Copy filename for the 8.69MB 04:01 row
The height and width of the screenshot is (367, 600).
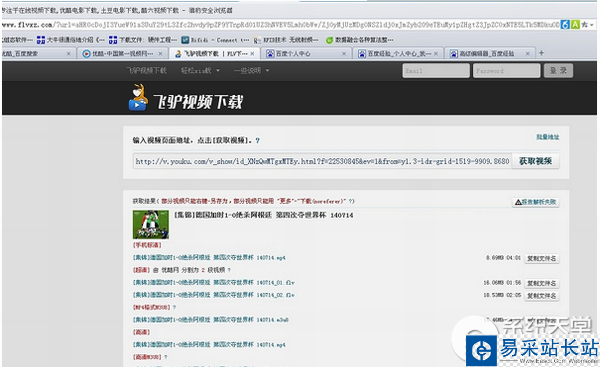click(x=541, y=258)
